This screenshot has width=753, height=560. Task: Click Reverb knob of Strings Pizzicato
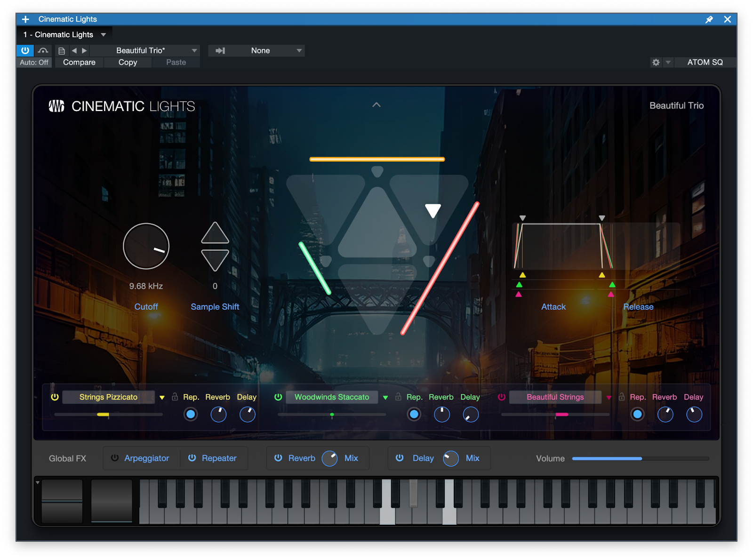click(x=218, y=414)
